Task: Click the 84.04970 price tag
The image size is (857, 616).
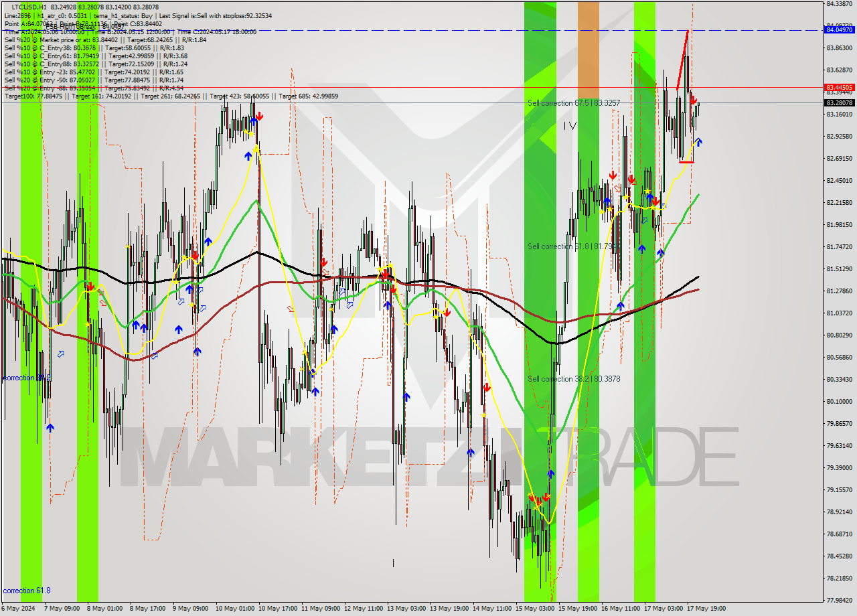Action: (x=840, y=29)
